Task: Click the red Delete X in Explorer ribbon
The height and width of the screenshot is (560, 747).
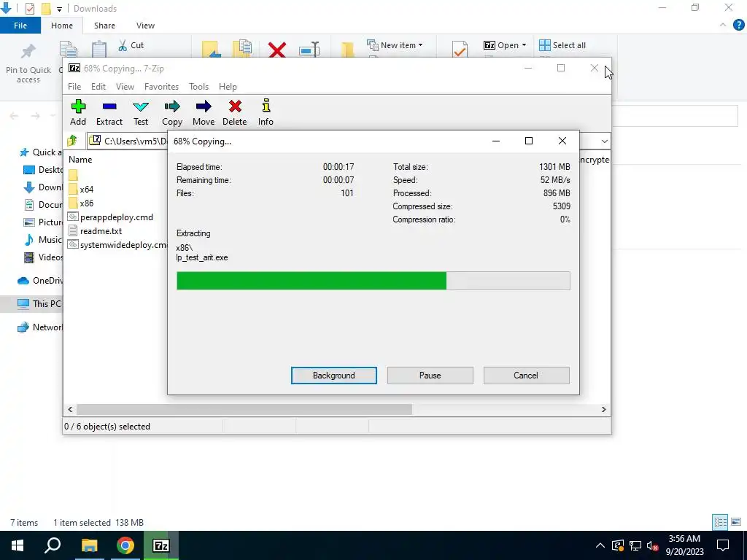Action: pyautogui.click(x=276, y=50)
